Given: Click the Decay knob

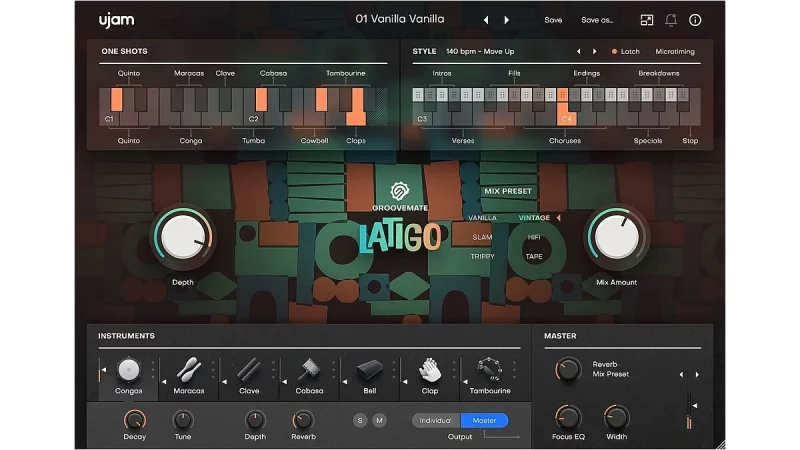Looking at the screenshot, I should coord(135,420).
